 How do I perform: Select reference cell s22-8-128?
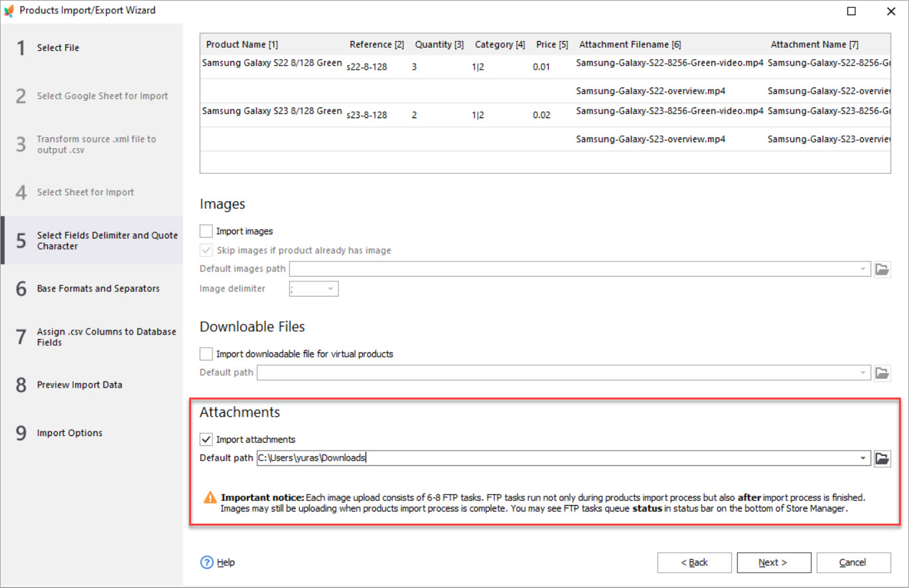(x=366, y=67)
